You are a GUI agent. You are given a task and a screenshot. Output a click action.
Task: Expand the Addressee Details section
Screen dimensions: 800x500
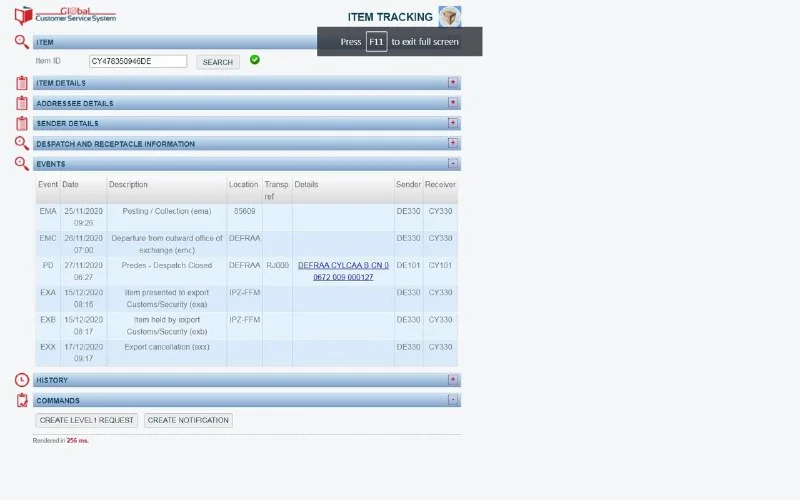[x=453, y=103]
